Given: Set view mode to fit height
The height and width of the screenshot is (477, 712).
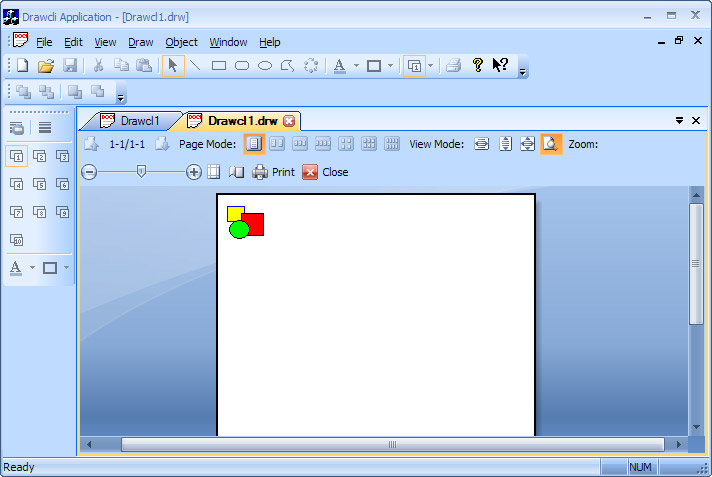Looking at the screenshot, I should coord(505,144).
